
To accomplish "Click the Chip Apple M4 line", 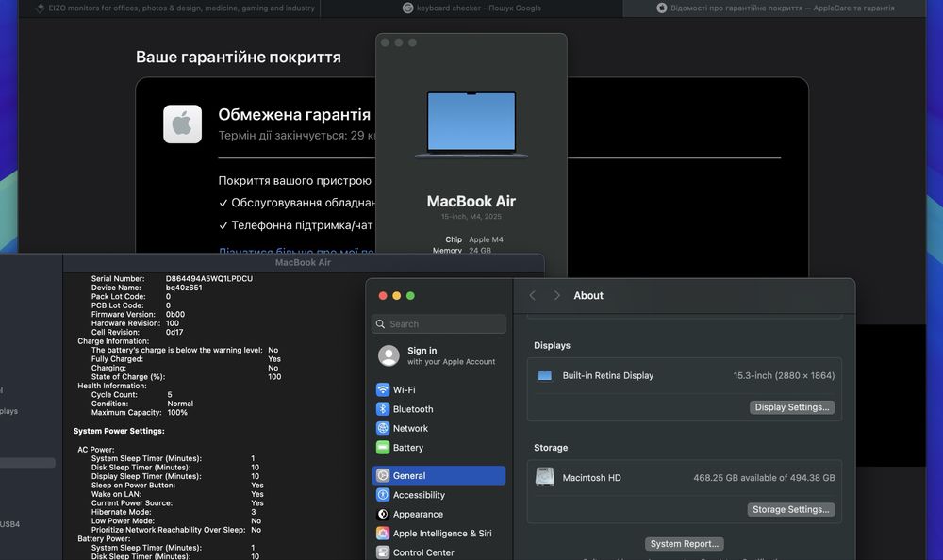I will point(474,239).
